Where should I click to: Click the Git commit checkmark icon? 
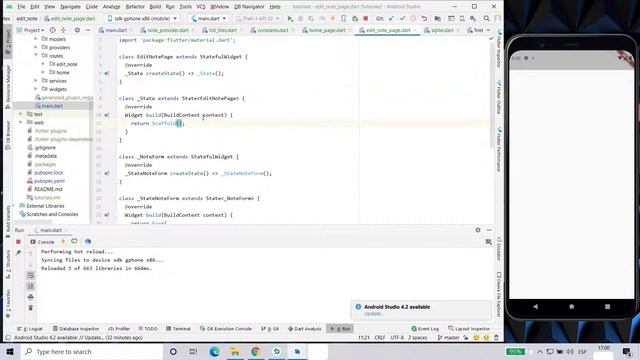point(402,18)
